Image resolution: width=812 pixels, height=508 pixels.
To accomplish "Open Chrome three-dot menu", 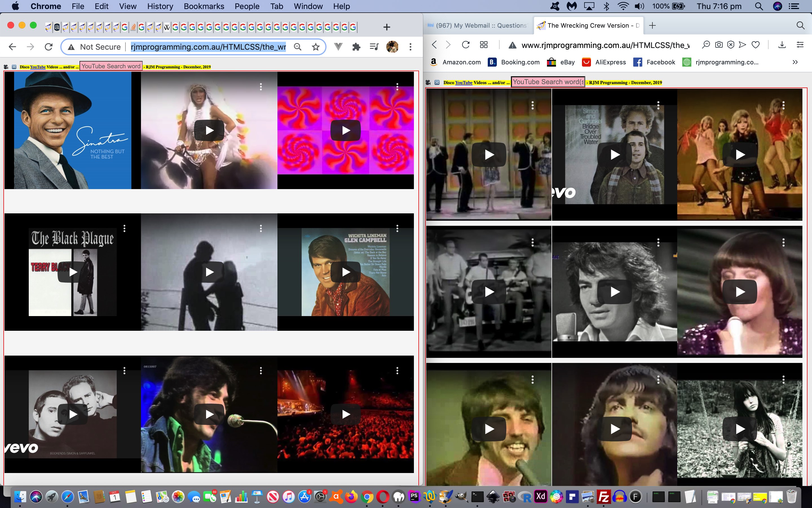I will click(x=410, y=47).
